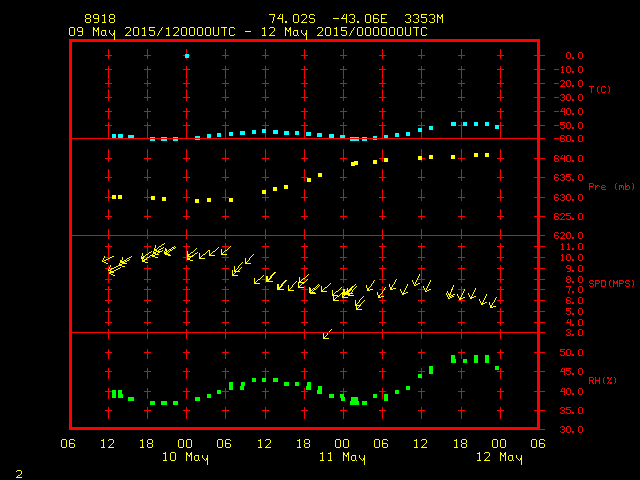Click the 9.0 wind speed label
The width and height of the screenshot is (640, 480).
(574, 269)
